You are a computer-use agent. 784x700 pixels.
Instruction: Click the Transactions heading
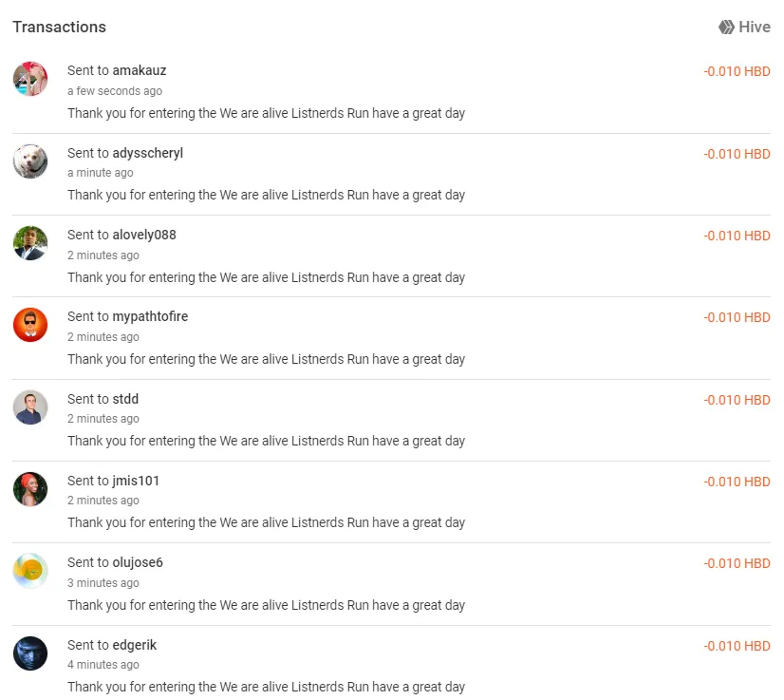coord(60,27)
